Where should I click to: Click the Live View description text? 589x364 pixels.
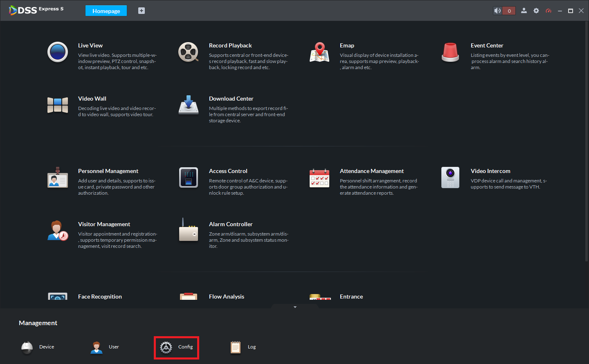[x=117, y=61]
